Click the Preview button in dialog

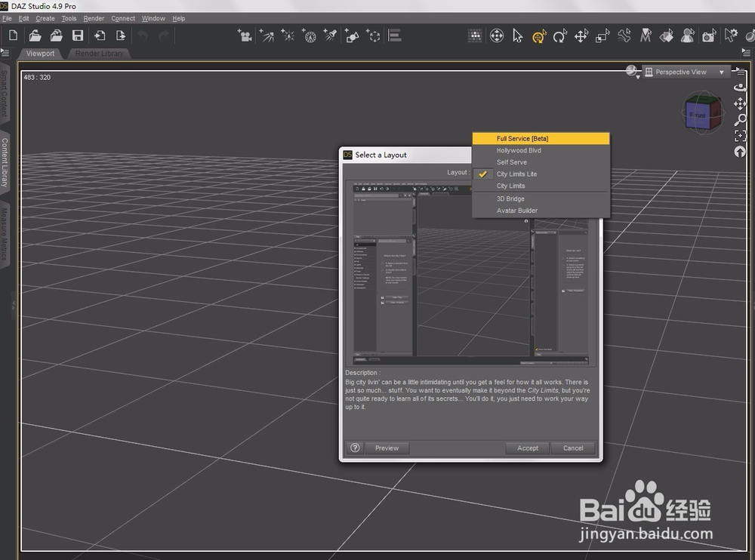pos(387,448)
